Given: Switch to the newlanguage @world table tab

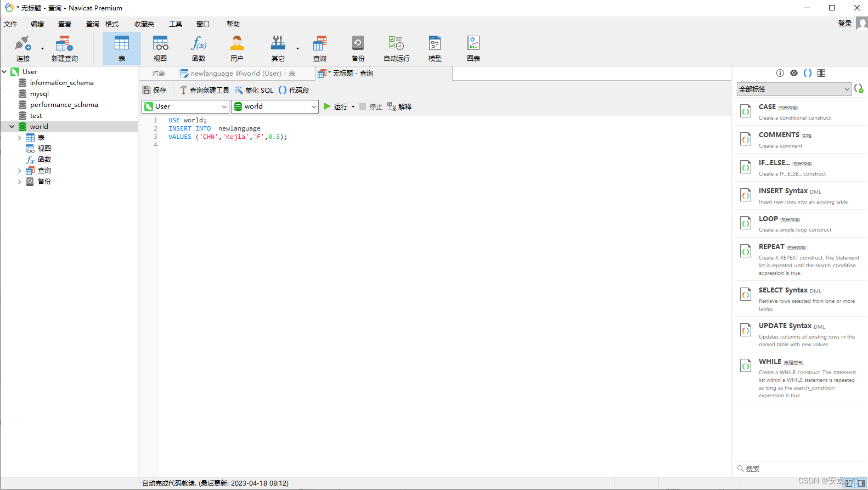Looking at the screenshot, I should 246,74.
